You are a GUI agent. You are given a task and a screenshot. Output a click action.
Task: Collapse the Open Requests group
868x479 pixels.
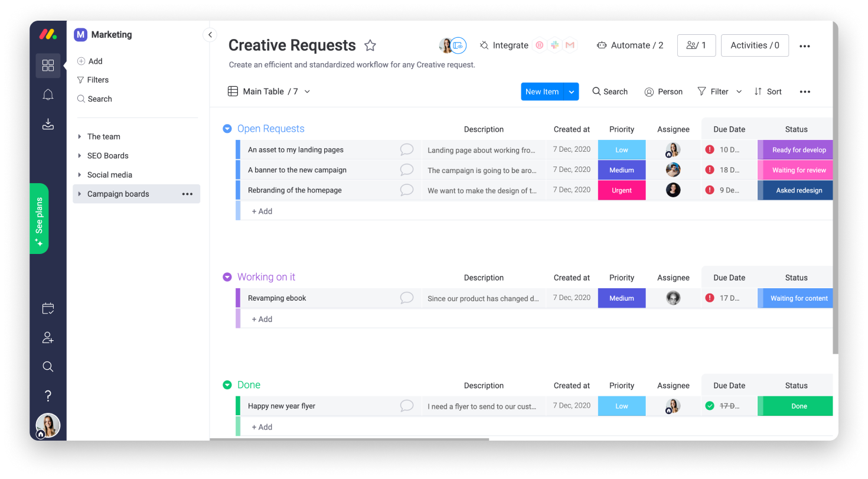[227, 129]
